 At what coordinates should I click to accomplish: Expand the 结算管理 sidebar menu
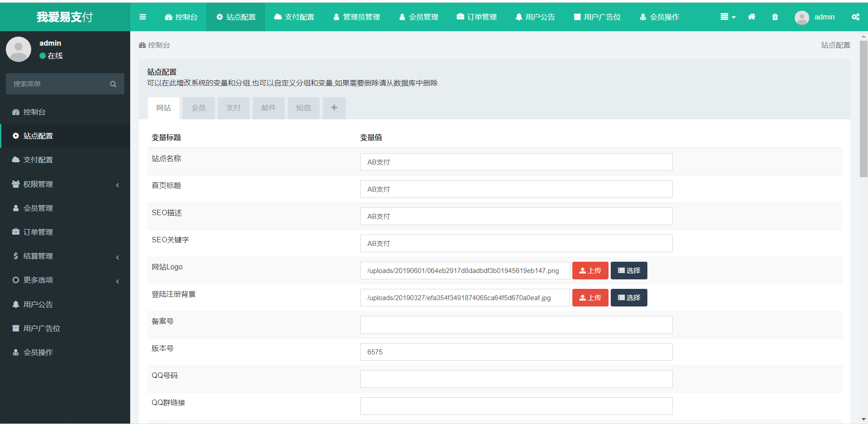[65, 256]
